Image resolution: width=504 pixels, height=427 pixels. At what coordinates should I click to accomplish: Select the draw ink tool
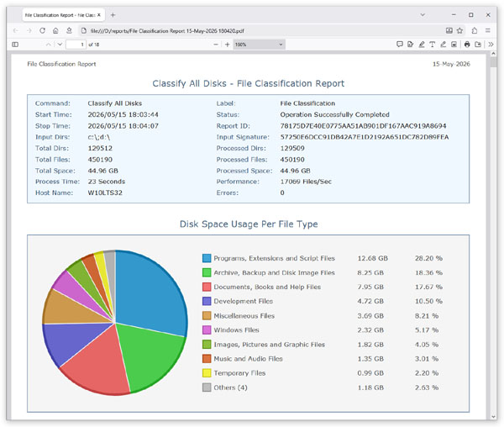443,45
